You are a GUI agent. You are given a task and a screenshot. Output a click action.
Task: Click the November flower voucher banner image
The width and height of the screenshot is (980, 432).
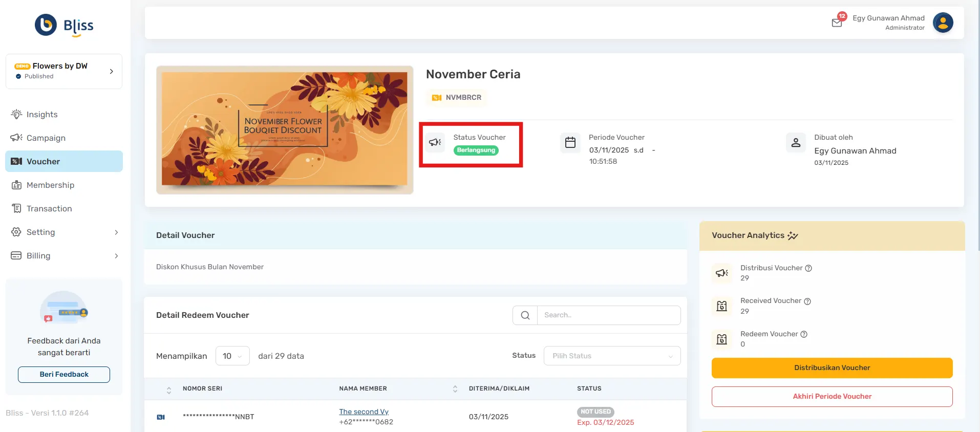[285, 129]
